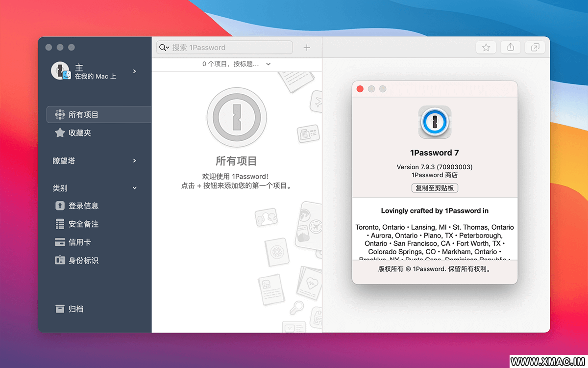Screen dimensions: 588x368
Task: Click Copy to Clipboard button in About
Action: point(435,188)
